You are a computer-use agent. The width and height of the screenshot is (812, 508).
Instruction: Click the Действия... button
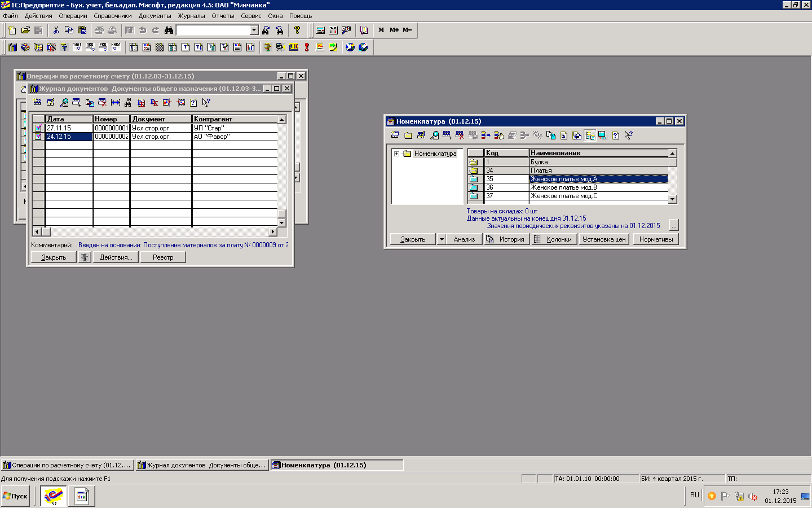point(116,257)
